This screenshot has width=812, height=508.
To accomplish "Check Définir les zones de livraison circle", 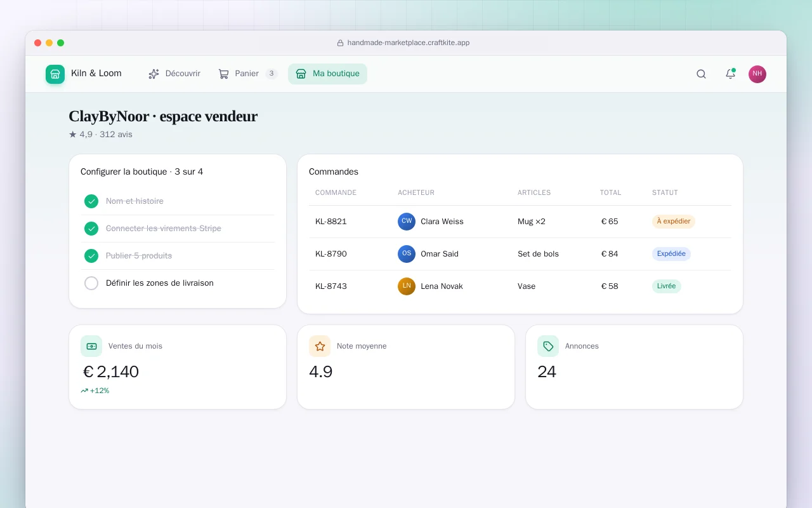I will tap(91, 283).
